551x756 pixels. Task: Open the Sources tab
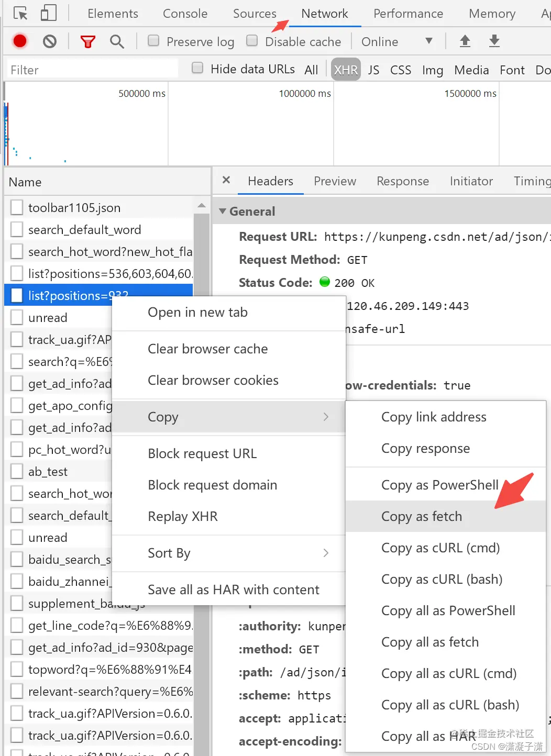pos(255,14)
